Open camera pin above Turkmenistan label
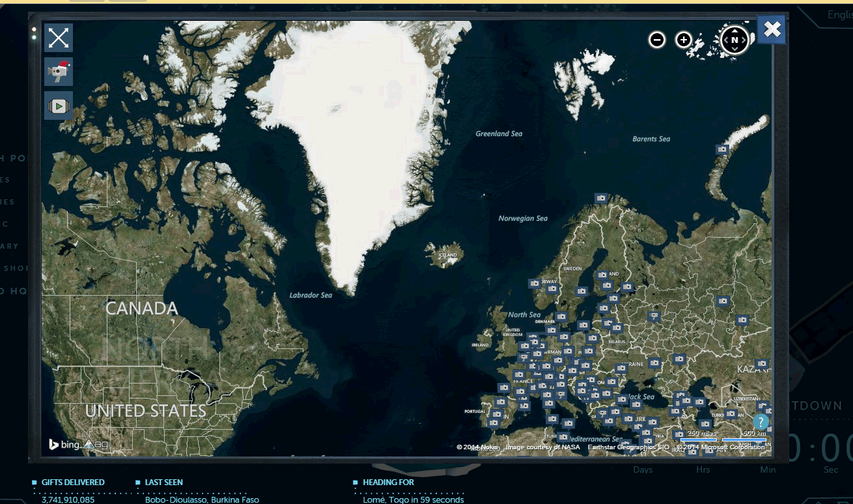Screen dimensions: 853x504 pos(731,413)
